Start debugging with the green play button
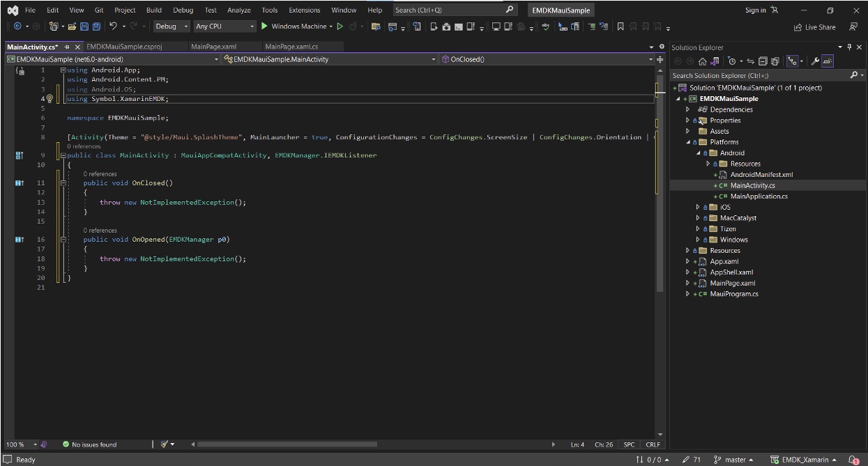This screenshot has height=466, width=868. 264,26
